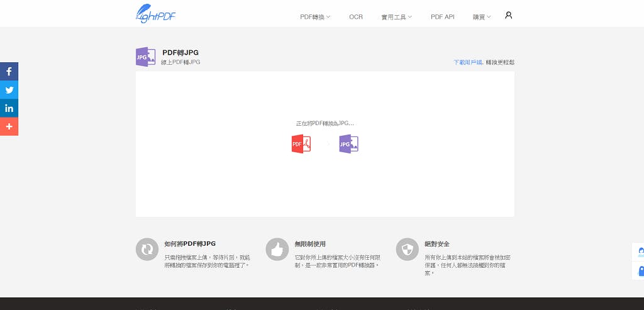Expand the PDF轉換 dropdown menu
The height and width of the screenshot is (310, 644).
tap(314, 17)
